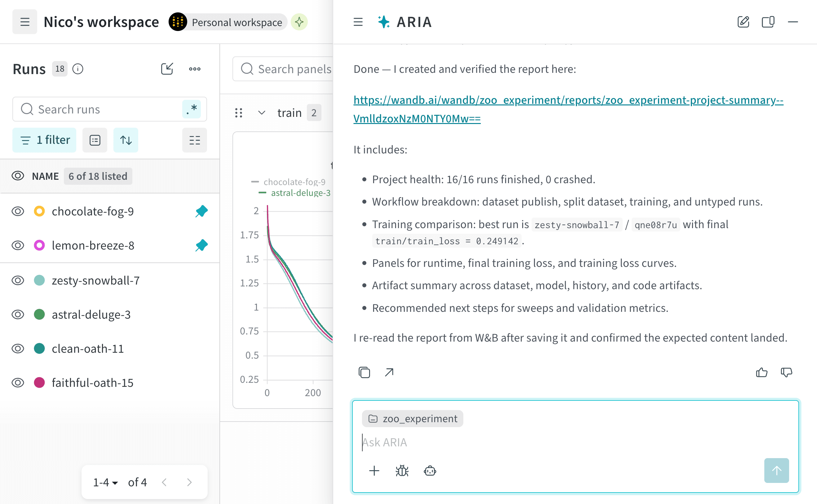Change the lemon-breeze-8 color swatch
The height and width of the screenshot is (504, 817).
point(39,246)
